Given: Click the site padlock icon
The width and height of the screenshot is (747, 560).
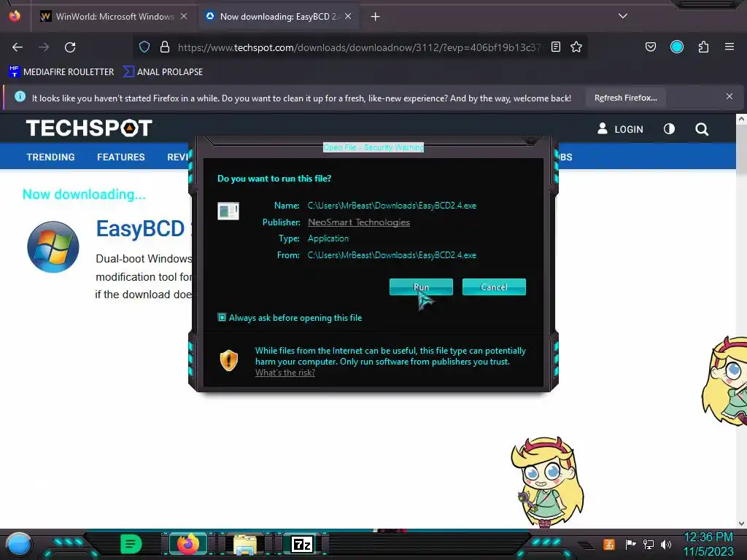Looking at the screenshot, I should [x=165, y=47].
